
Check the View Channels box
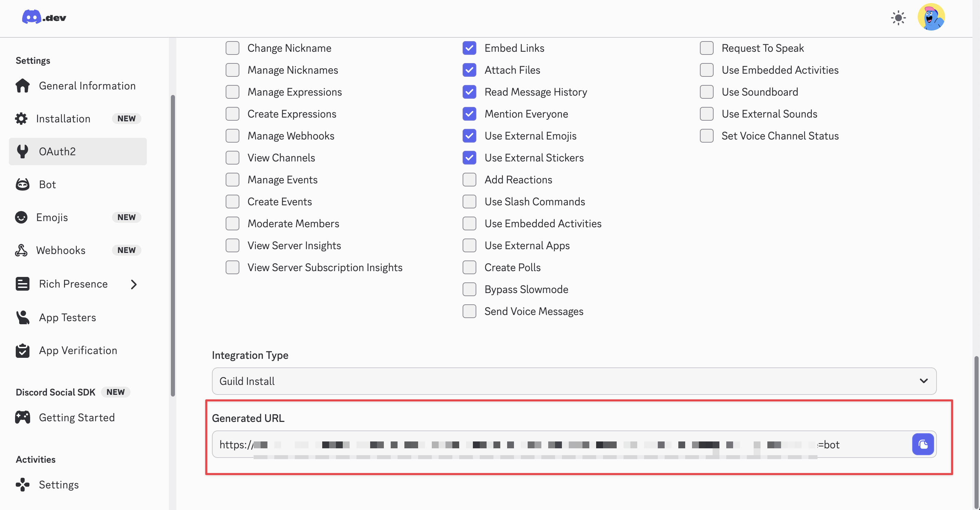coord(233,158)
